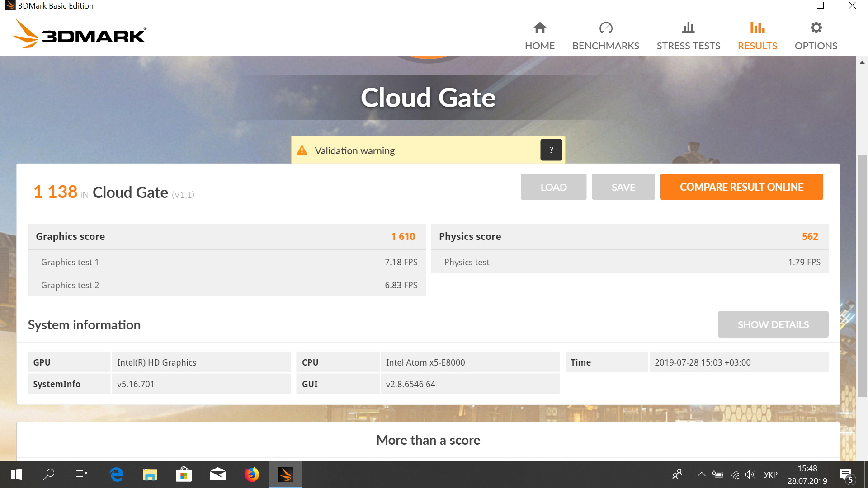Open the Windows notification center

[x=846, y=475]
